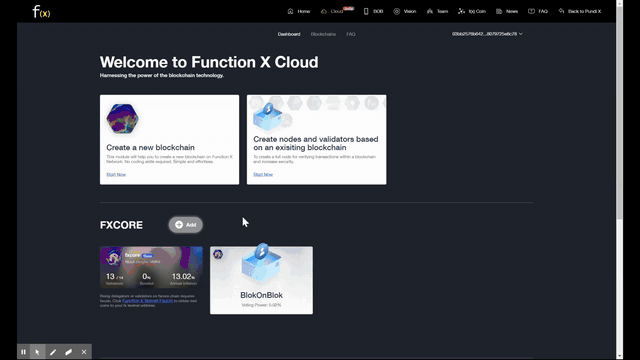The height and width of the screenshot is (360, 640).
Task: Open the f(x) Coin menu item
Action: coord(477,11)
